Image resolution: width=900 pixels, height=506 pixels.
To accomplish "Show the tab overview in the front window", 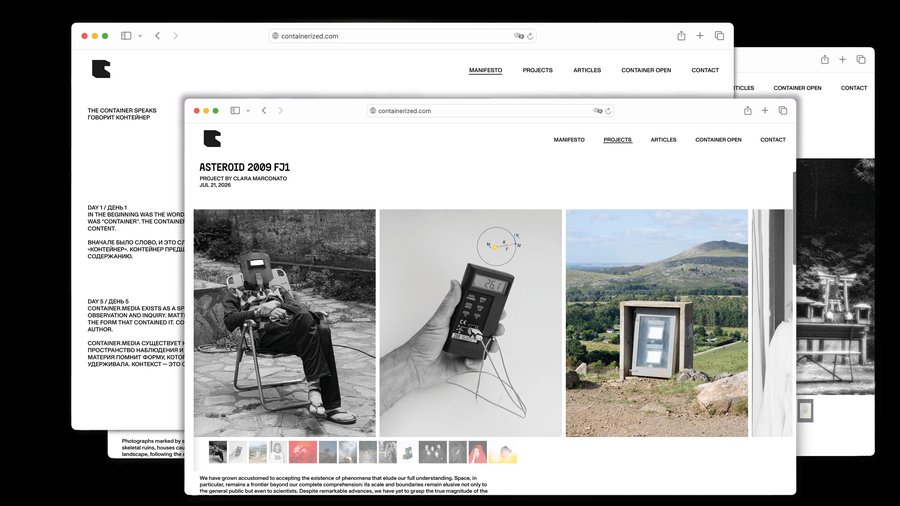I will pos(782,110).
